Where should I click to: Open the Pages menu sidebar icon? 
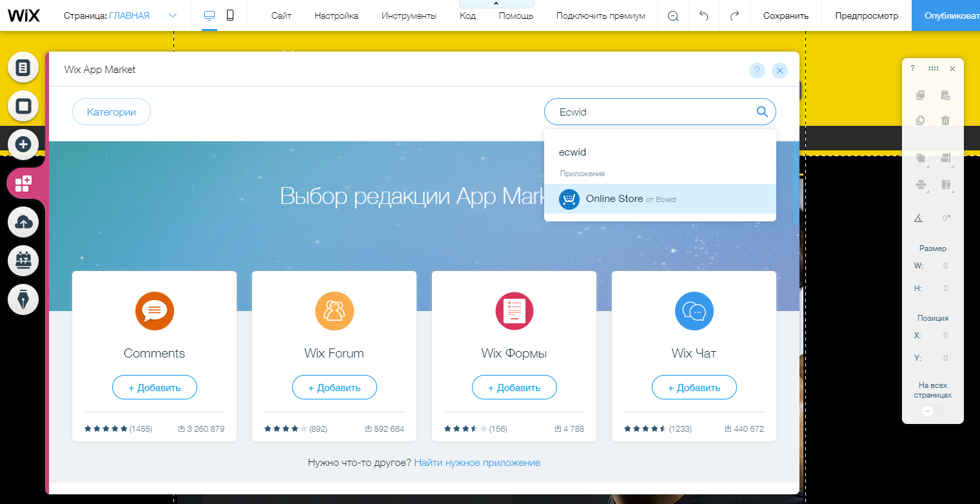(x=23, y=68)
